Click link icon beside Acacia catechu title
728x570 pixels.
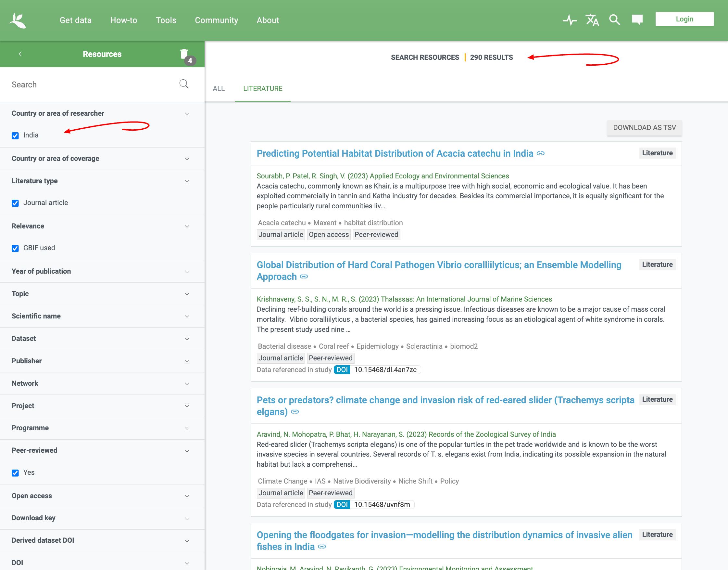(x=541, y=153)
